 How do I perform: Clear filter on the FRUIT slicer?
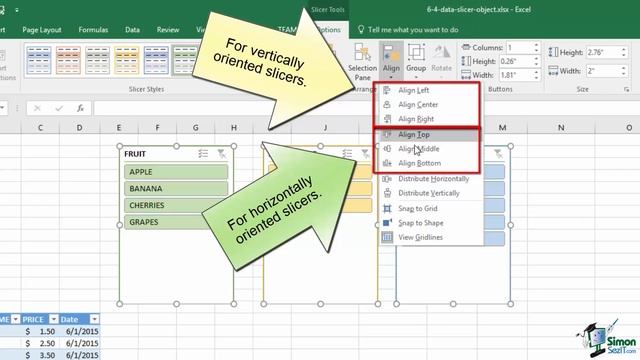point(222,153)
